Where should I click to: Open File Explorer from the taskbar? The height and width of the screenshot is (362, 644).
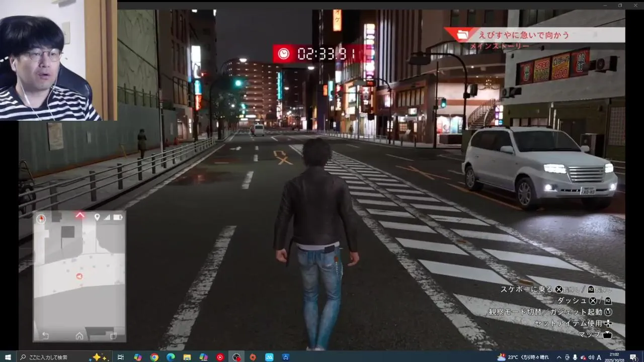(x=187, y=357)
